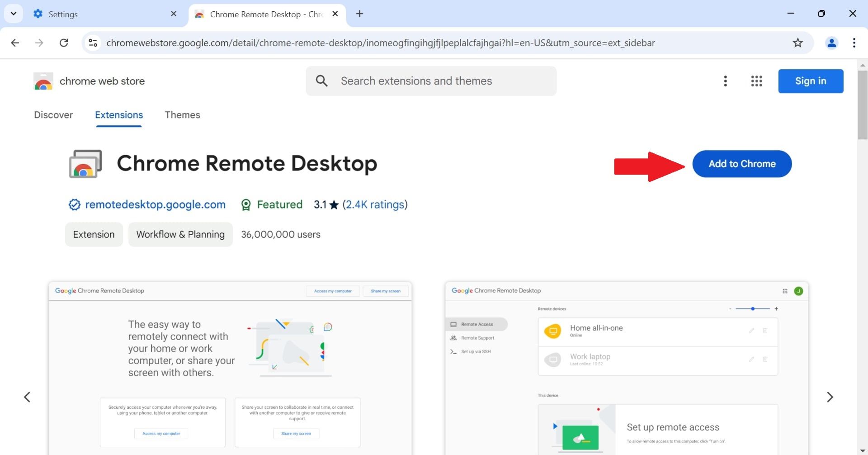The width and height of the screenshot is (868, 455).
Task: Click scrollbar down arrow
Action: [x=863, y=450]
